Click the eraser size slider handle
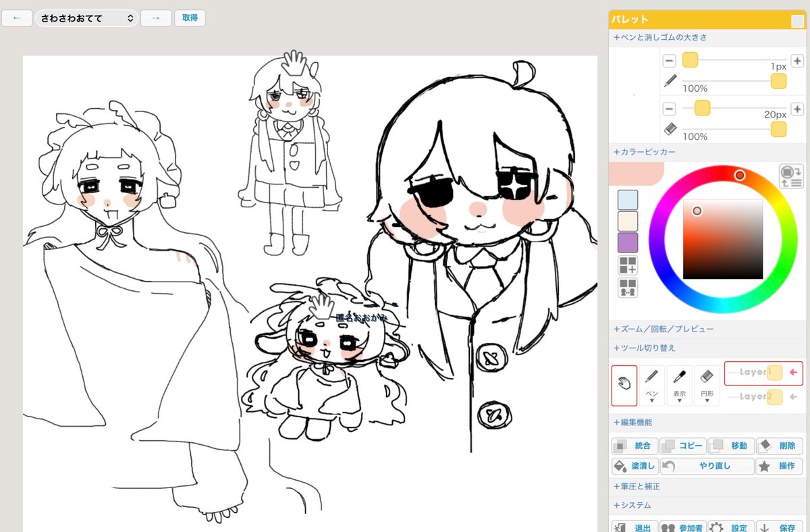This screenshot has width=810, height=532. 702,108
